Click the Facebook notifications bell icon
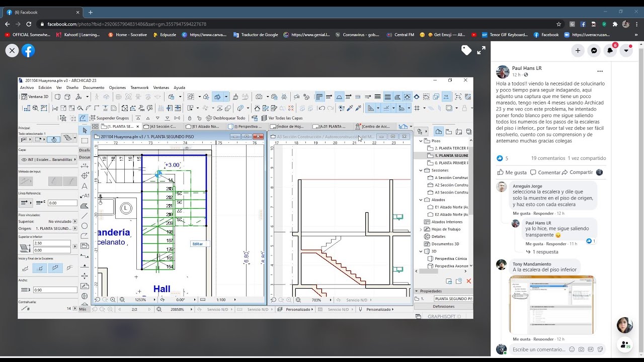Screen dimensions: 644x362 coord(610,50)
